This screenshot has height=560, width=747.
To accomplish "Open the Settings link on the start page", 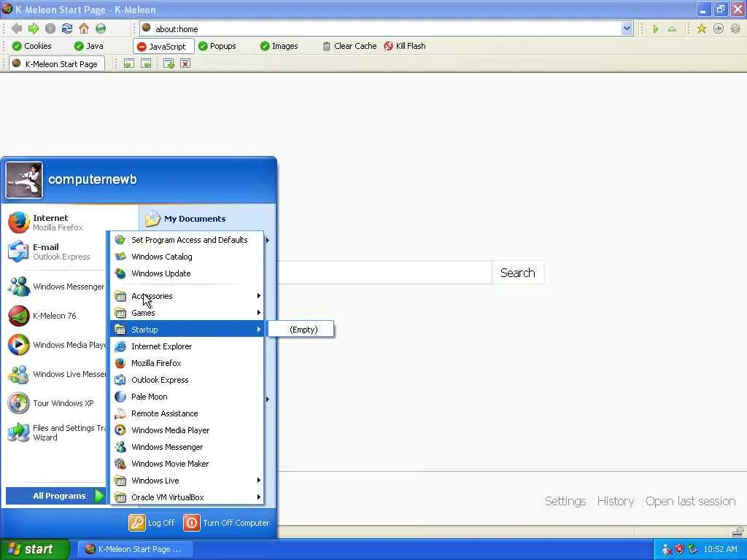I will [565, 502].
